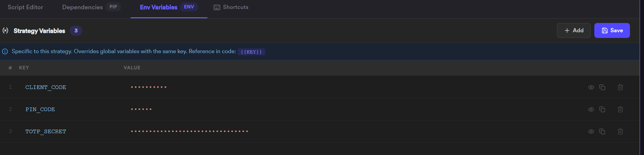Screen dimensions: 644x155
Task: Click the Strategy Variables (x) icon
Action: tap(5, 30)
